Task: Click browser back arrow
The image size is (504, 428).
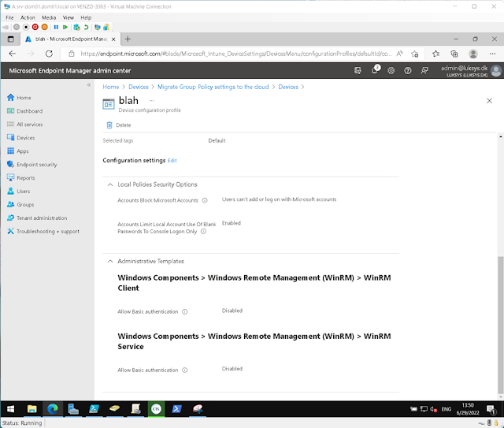Action: click(13, 54)
